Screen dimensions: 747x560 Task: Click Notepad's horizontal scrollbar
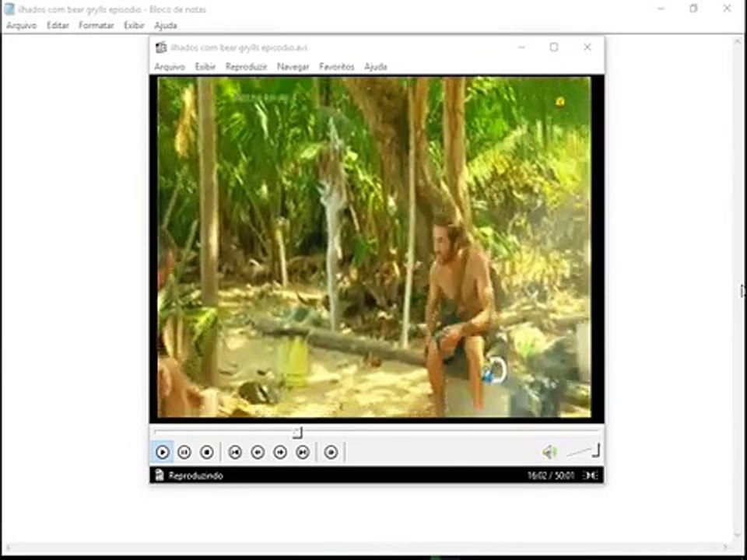tap(366, 548)
